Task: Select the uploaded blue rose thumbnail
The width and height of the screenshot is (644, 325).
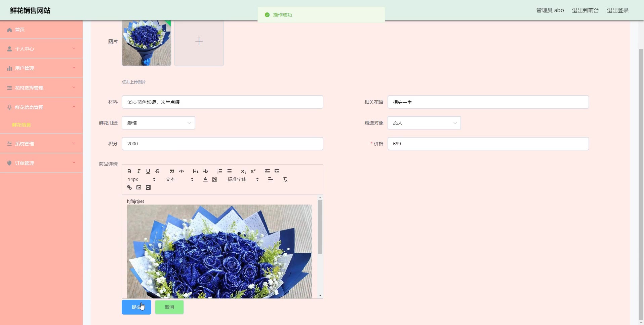Action: [147, 43]
